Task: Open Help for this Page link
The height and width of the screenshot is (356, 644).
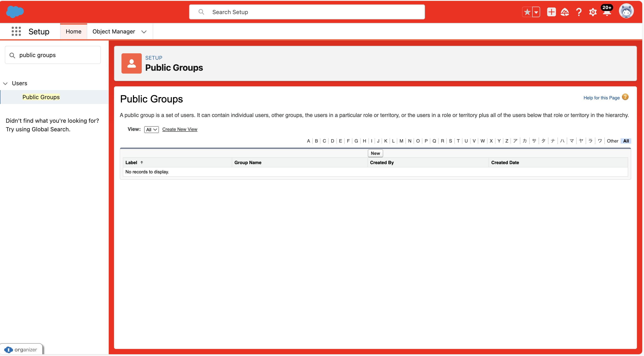Action: (x=601, y=98)
